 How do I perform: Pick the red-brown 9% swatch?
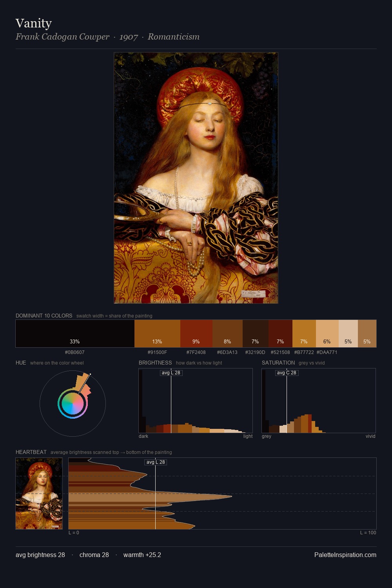click(196, 334)
